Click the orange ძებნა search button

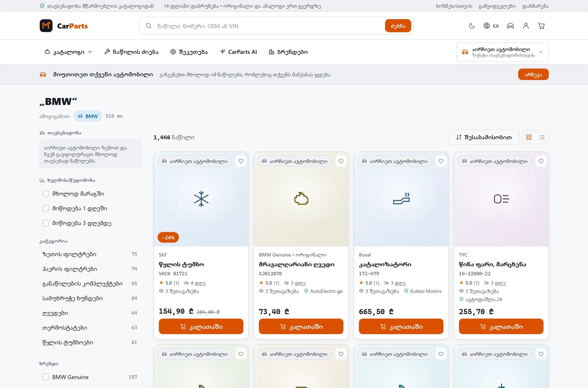pos(398,26)
